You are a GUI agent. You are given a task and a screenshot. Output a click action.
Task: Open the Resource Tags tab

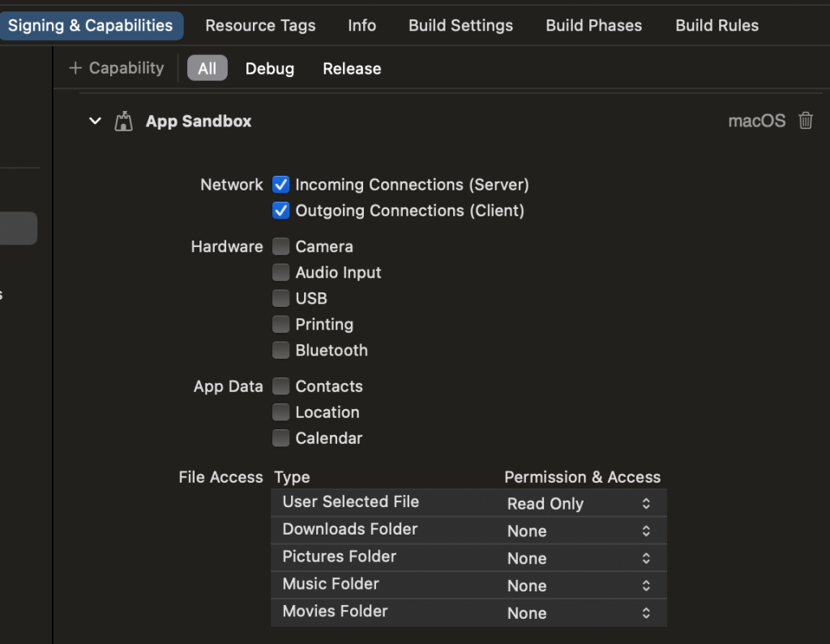[260, 25]
